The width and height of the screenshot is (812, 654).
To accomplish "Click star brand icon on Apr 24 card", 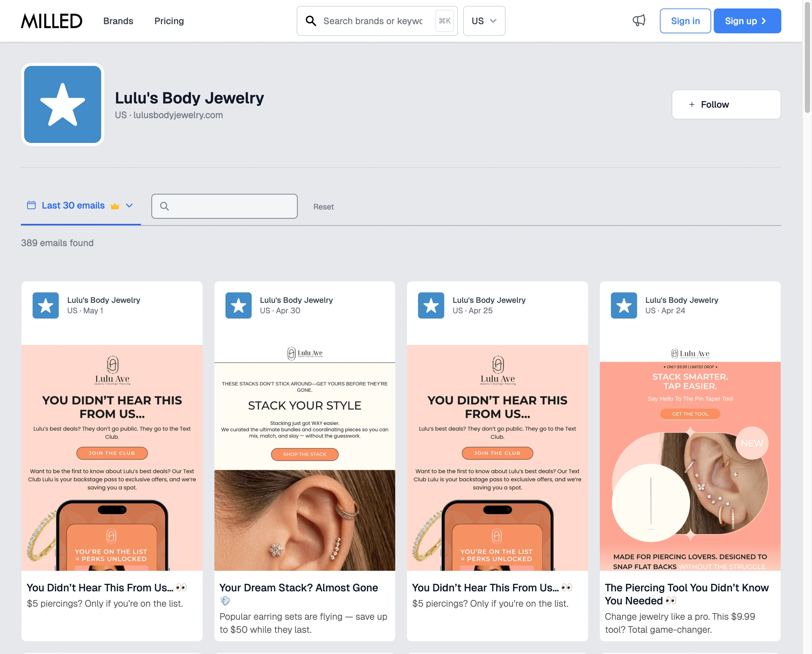I will [624, 305].
